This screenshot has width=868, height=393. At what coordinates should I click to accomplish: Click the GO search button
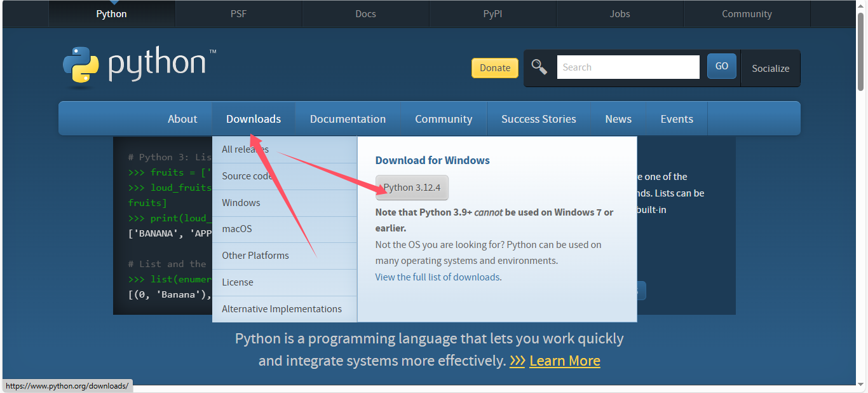pyautogui.click(x=722, y=66)
